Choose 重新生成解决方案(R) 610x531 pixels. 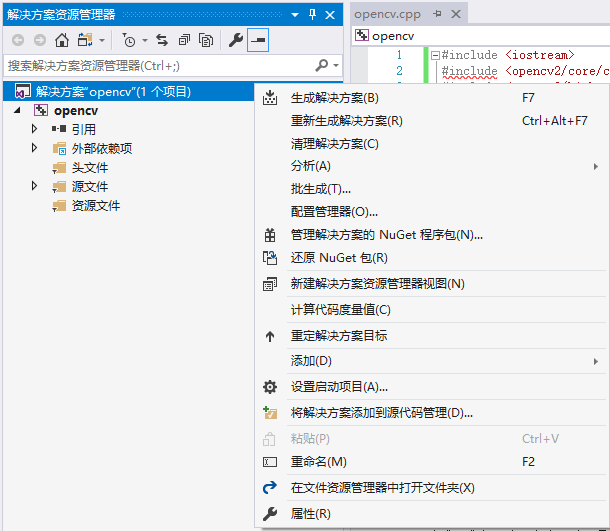point(432,121)
